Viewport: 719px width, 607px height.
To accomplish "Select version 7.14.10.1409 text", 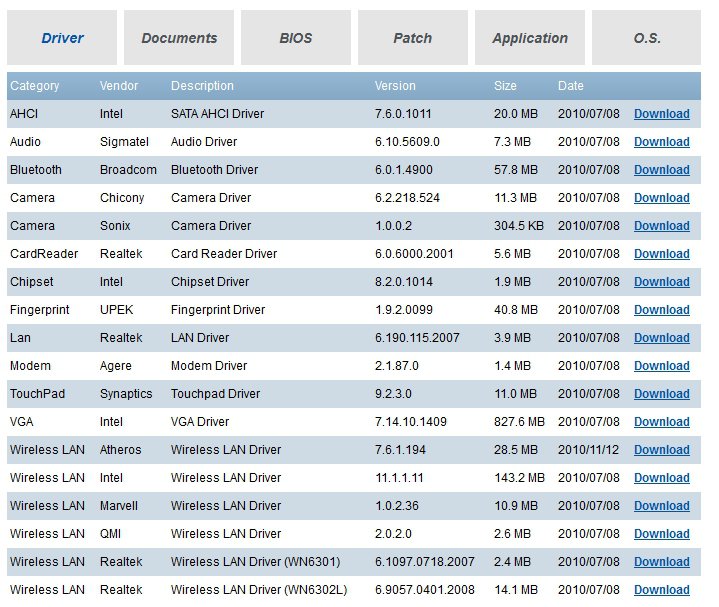I will coord(410,421).
